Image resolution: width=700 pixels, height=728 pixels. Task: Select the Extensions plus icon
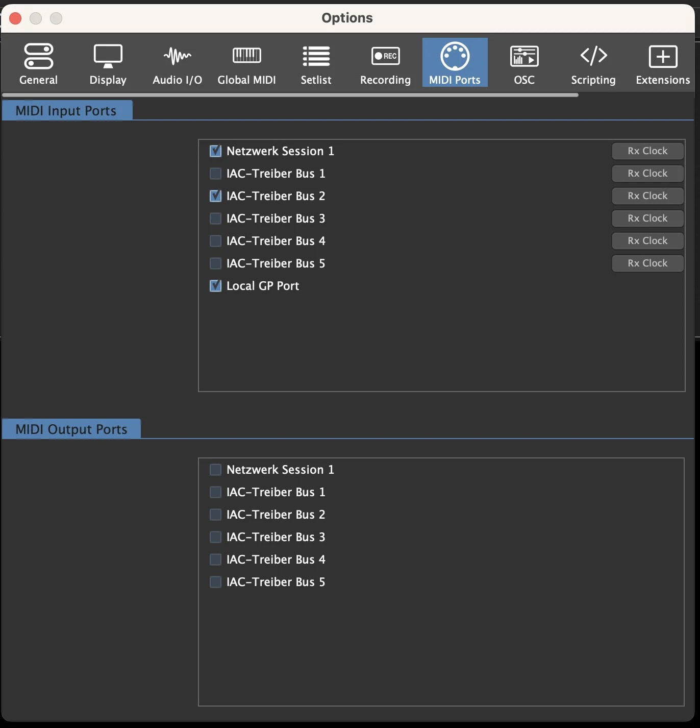pyautogui.click(x=662, y=62)
